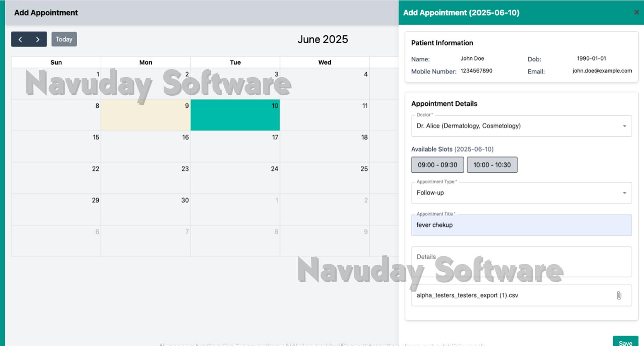Click the Appointment Details heading
This screenshot has width=644, height=346.
click(444, 104)
